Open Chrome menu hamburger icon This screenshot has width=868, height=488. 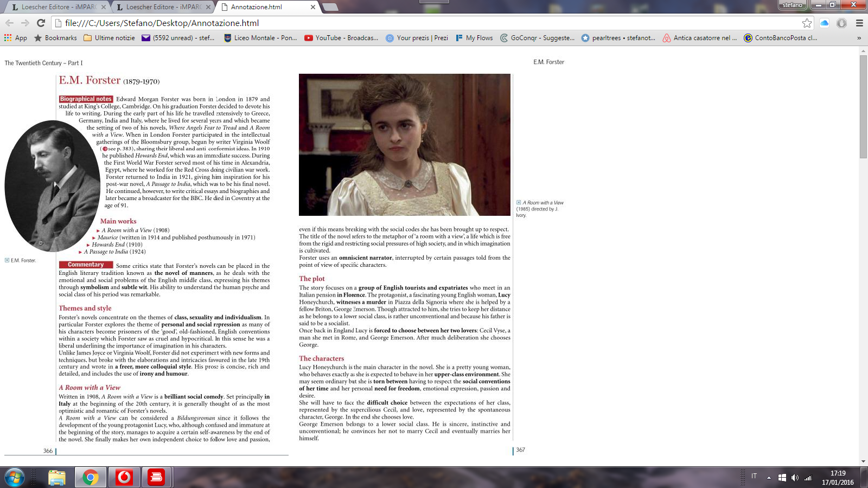[x=859, y=23]
